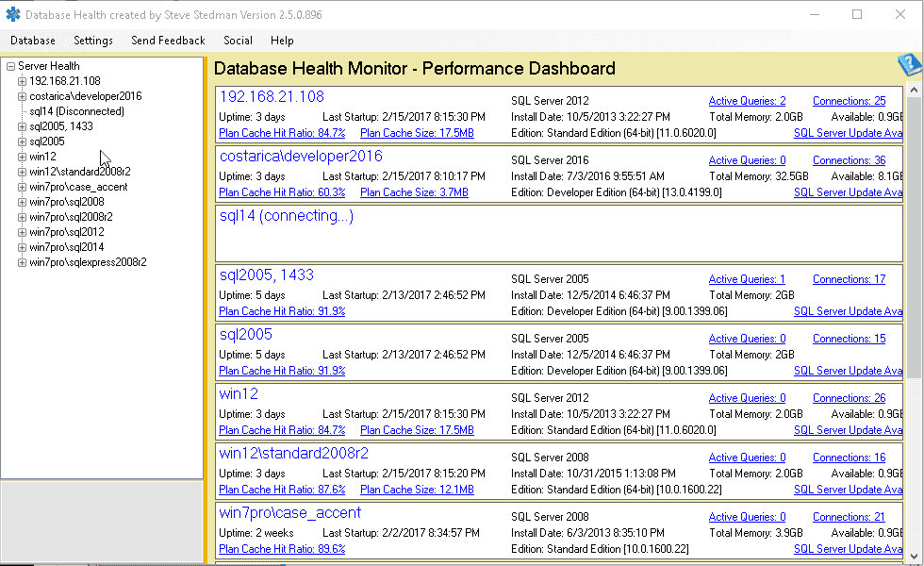Click the dashboard vertical scrollbar thumb

(914, 238)
